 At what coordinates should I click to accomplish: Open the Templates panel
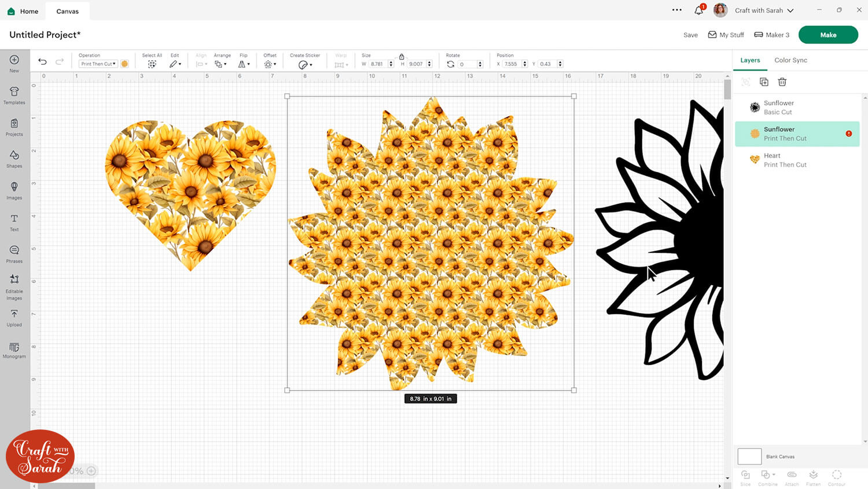click(x=14, y=94)
